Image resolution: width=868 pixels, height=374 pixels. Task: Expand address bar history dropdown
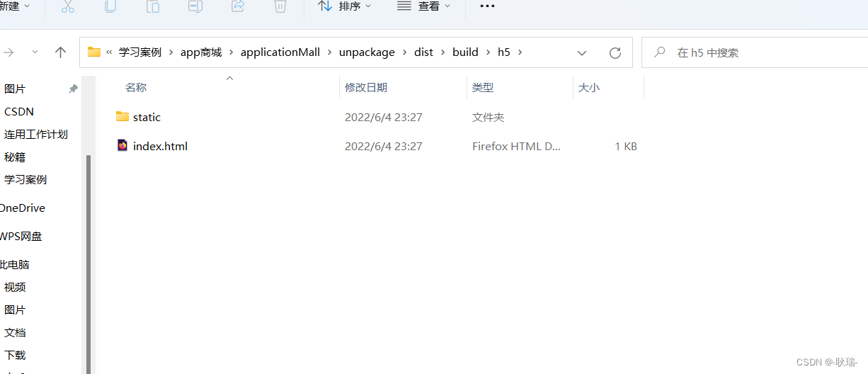click(x=582, y=52)
